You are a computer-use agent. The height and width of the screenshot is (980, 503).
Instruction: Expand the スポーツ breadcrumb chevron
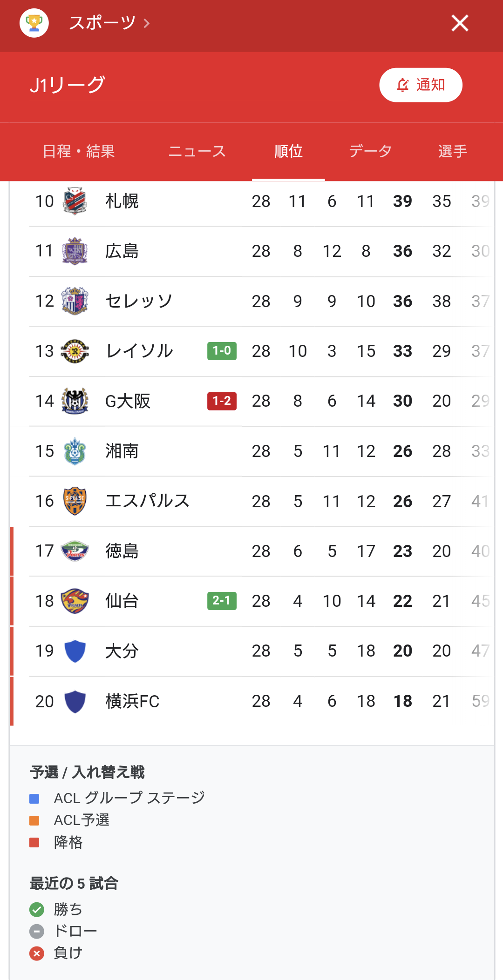[147, 23]
